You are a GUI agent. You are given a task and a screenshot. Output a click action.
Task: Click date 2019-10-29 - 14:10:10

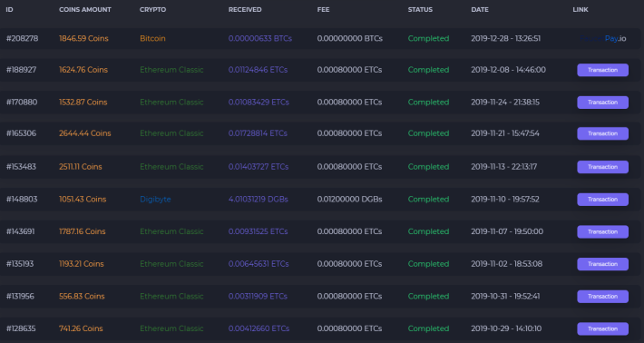pyautogui.click(x=506, y=328)
